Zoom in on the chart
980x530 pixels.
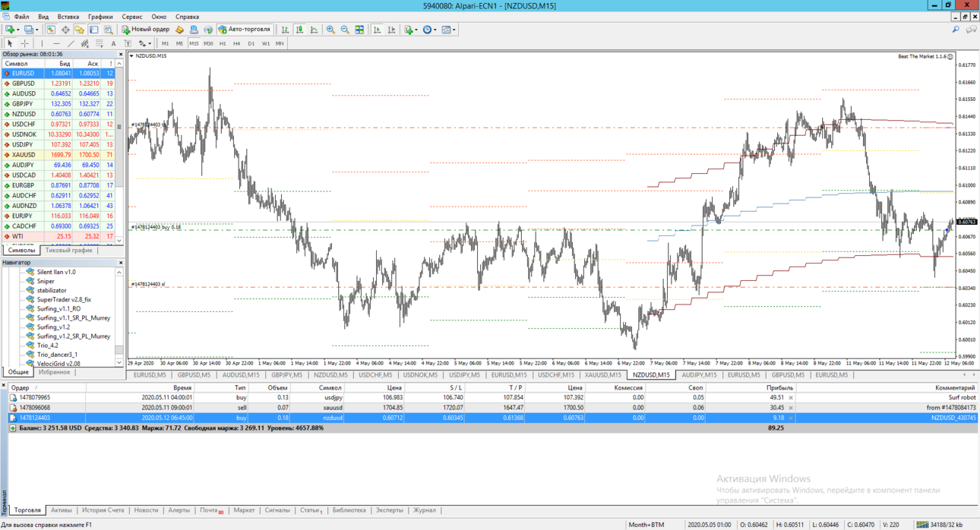point(330,30)
